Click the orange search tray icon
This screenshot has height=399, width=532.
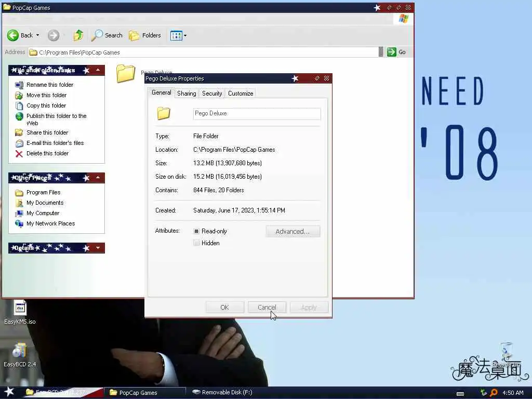(494, 393)
